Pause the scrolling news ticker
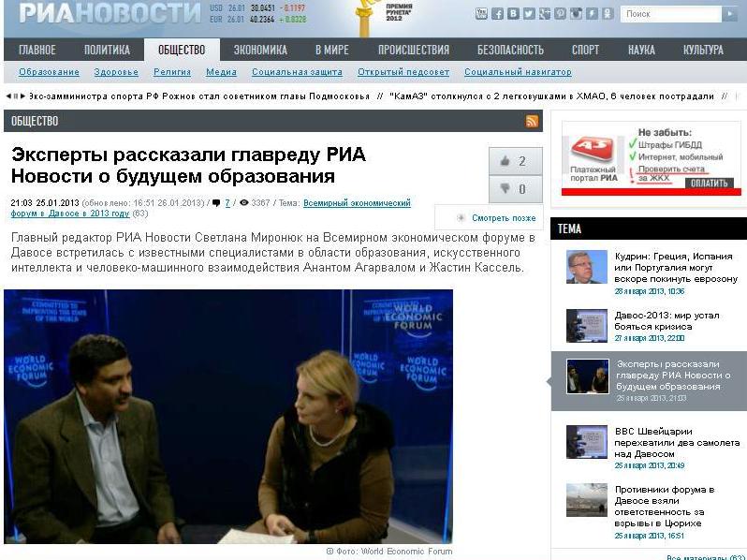747x560 pixels. (x=15, y=96)
